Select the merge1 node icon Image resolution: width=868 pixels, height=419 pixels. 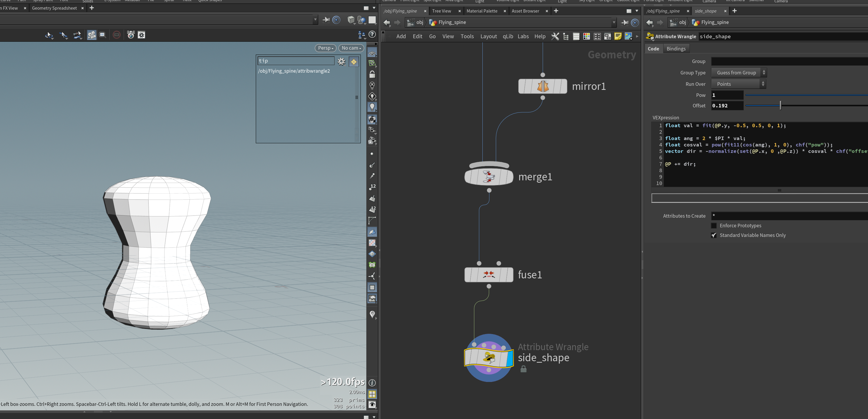pos(489,177)
